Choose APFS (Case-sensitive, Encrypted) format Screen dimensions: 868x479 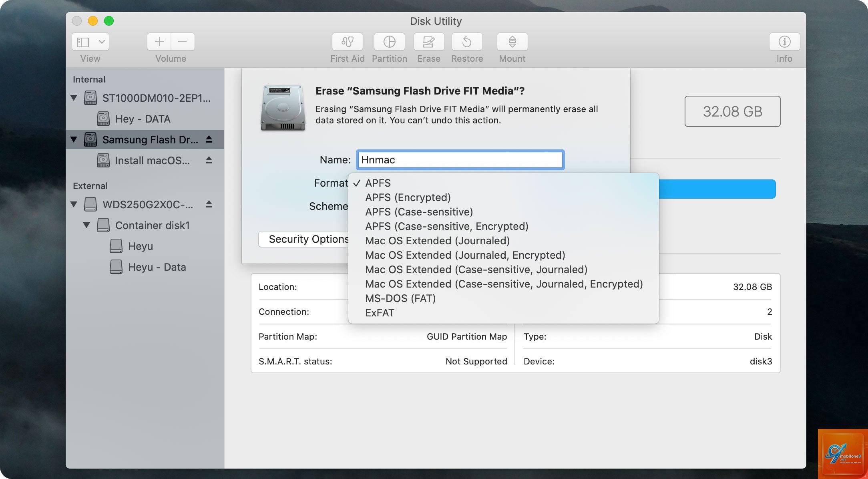(x=504, y=226)
